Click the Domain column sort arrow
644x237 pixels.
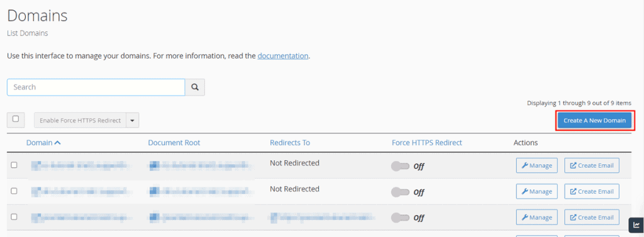[57, 143]
